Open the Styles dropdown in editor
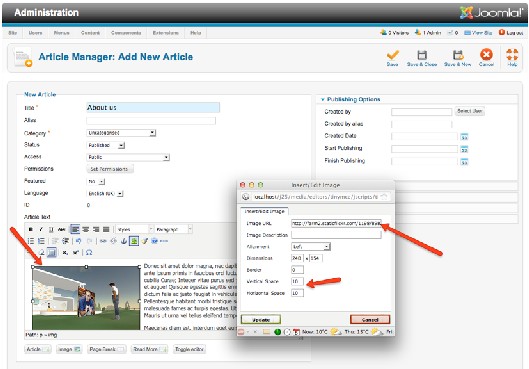Screen dimensions: 529x369 click(134, 229)
